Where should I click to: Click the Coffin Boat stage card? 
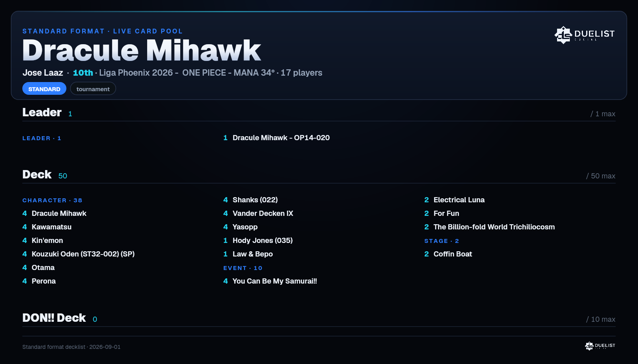click(448, 254)
